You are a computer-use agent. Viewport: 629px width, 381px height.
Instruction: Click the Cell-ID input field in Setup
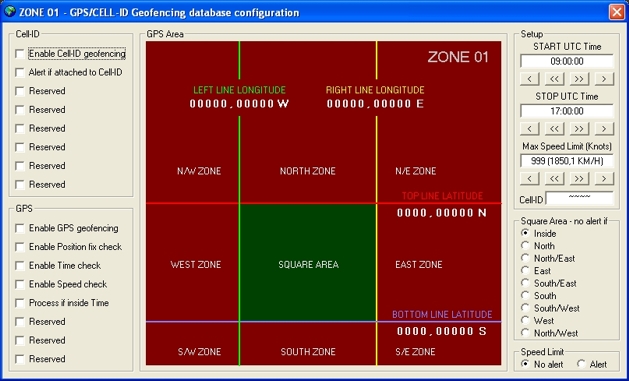(580, 198)
